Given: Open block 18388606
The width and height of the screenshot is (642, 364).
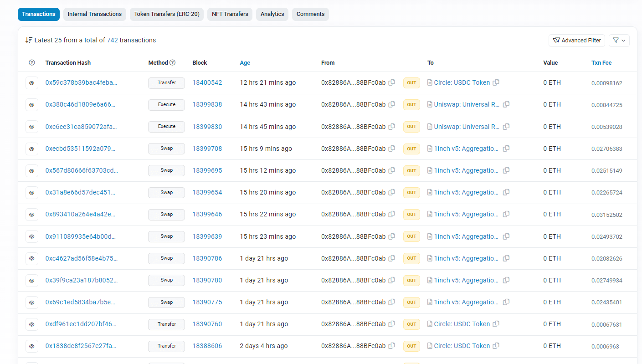Looking at the screenshot, I should coord(207,346).
